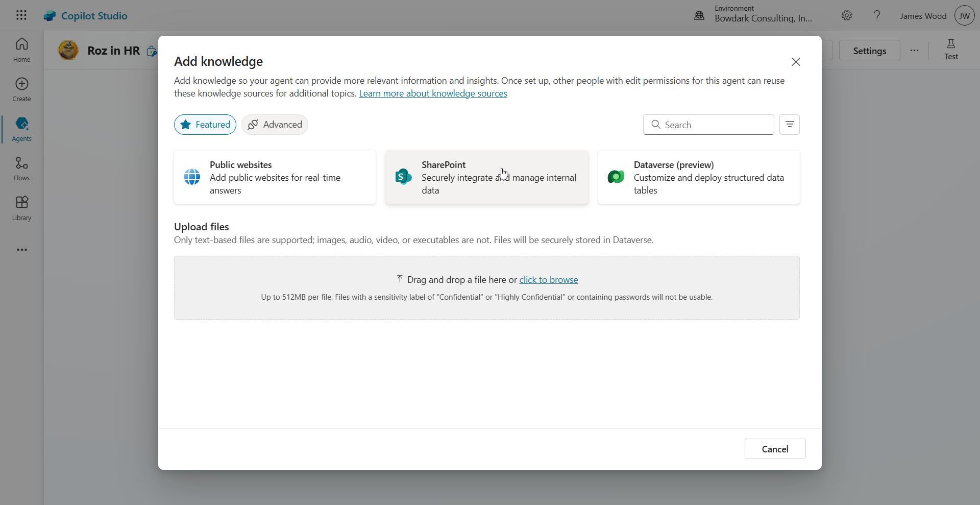Select the Public websites knowledge card

pos(275,177)
